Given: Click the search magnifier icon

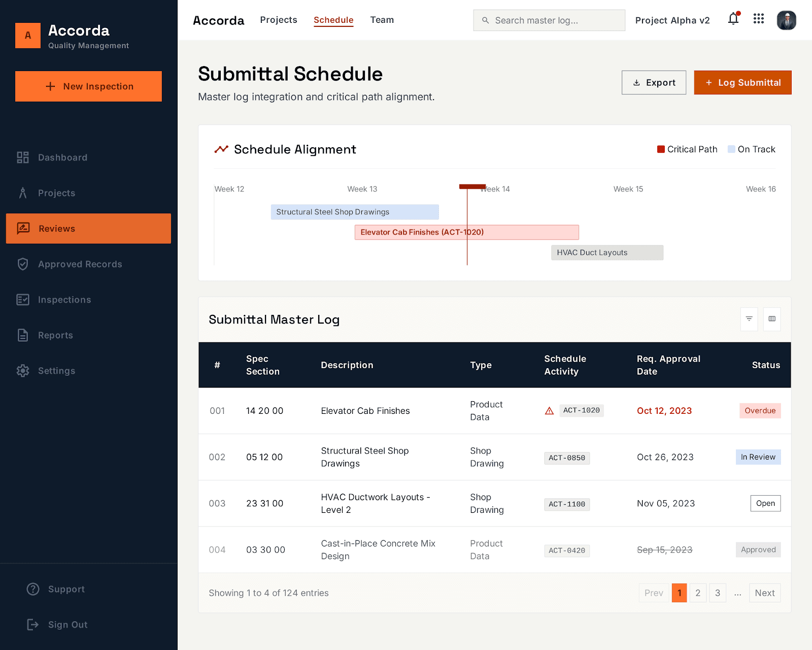Looking at the screenshot, I should click(x=486, y=20).
